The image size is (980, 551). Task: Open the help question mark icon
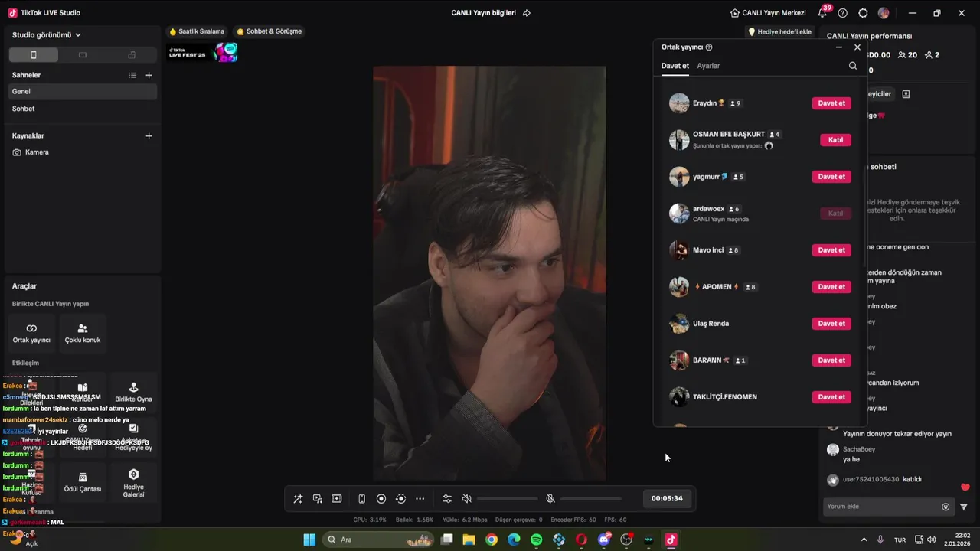(x=843, y=13)
